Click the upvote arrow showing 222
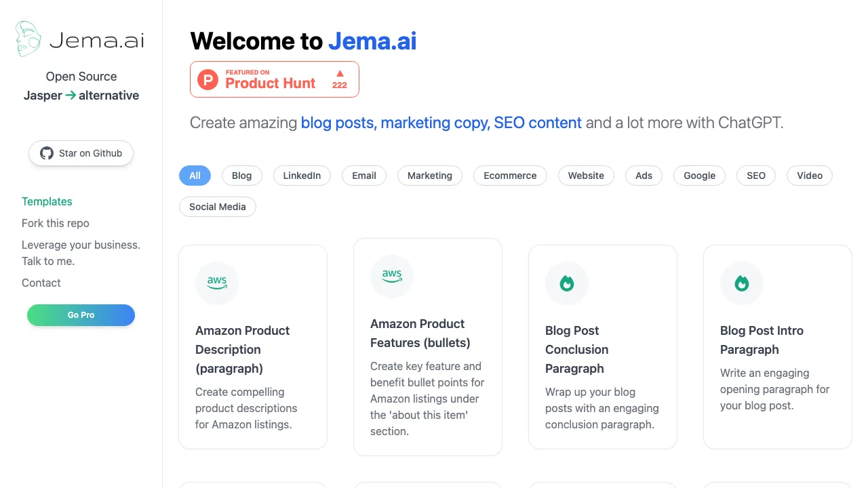This screenshot has width=868, height=488. pyautogui.click(x=339, y=79)
